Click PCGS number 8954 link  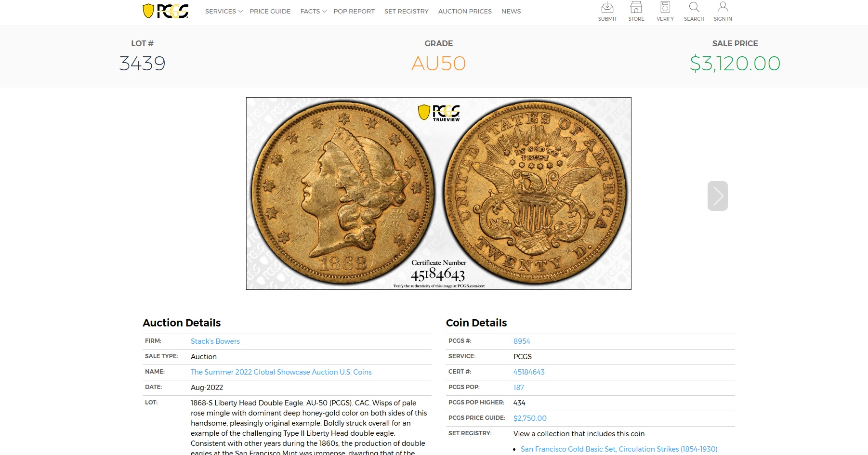[522, 341]
